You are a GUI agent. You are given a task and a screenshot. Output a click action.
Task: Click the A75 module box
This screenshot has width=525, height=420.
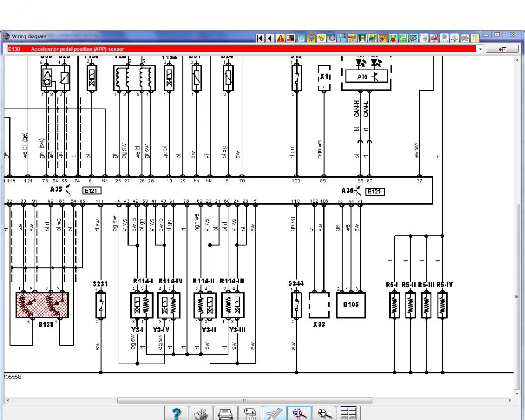coord(367,76)
